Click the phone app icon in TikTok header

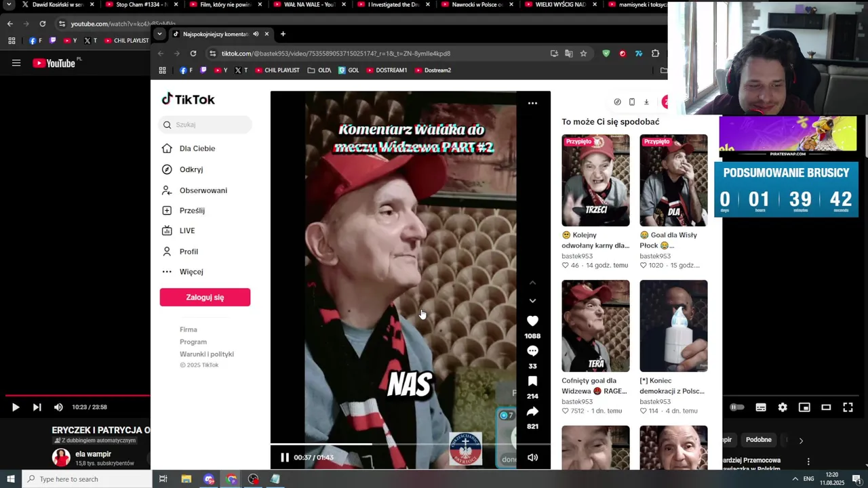coord(631,102)
